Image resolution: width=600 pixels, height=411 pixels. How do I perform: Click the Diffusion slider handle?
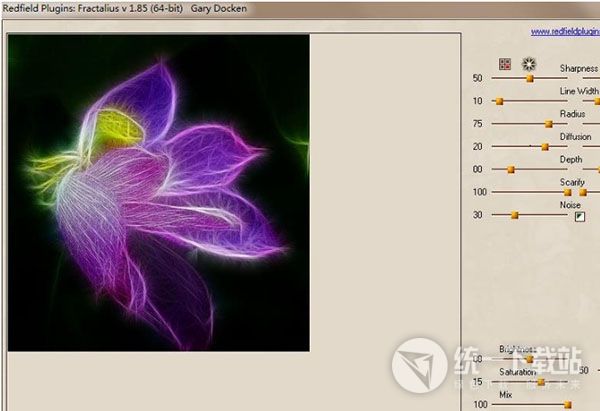click(x=545, y=147)
